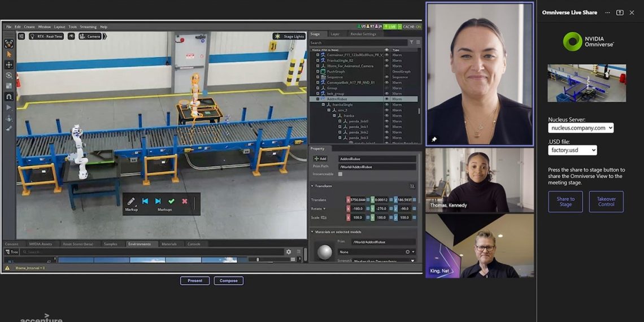This screenshot has width=644, height=322.
Task: Collapse the AddtnlRobot tree item
Action: pos(317,99)
